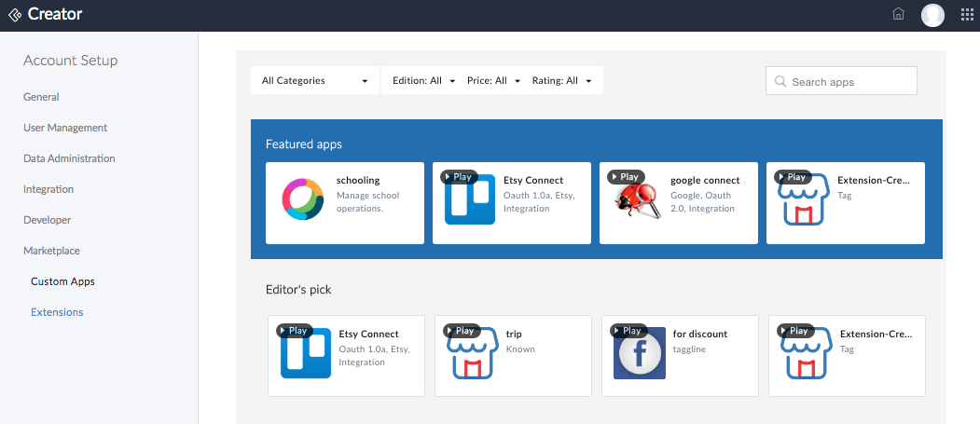The height and width of the screenshot is (424, 980).
Task: Play the trip app video
Action: tap(462, 330)
